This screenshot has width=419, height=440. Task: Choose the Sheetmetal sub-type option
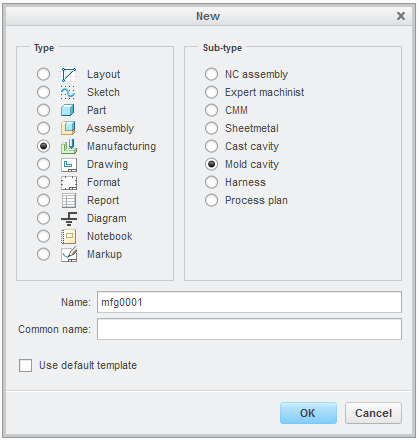click(x=211, y=128)
